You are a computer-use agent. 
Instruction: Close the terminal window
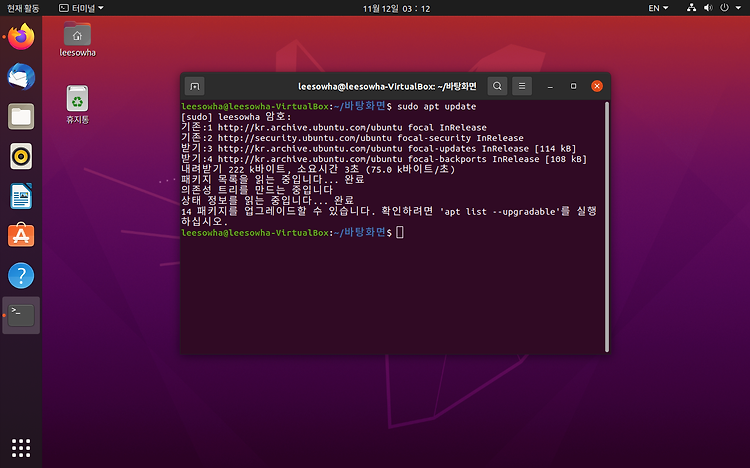(x=597, y=86)
